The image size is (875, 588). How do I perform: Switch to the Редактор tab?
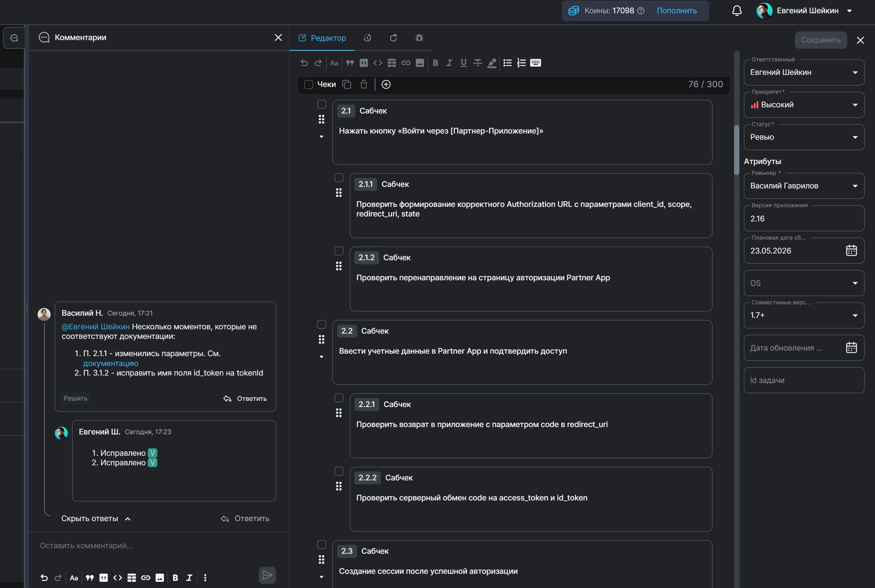tap(322, 38)
